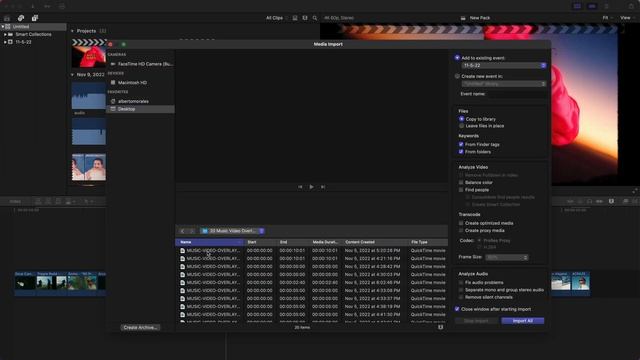
Task: Open the Libraries sidebar icon
Action: click(x=7, y=18)
